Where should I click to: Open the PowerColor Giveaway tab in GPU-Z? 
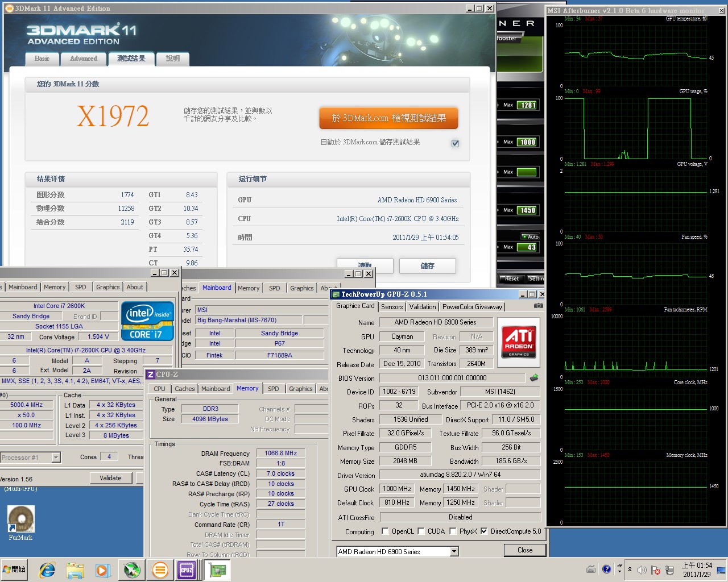point(472,307)
